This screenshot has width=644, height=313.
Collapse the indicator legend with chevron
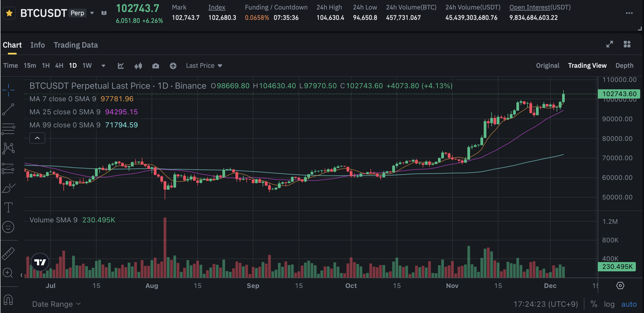(37, 138)
